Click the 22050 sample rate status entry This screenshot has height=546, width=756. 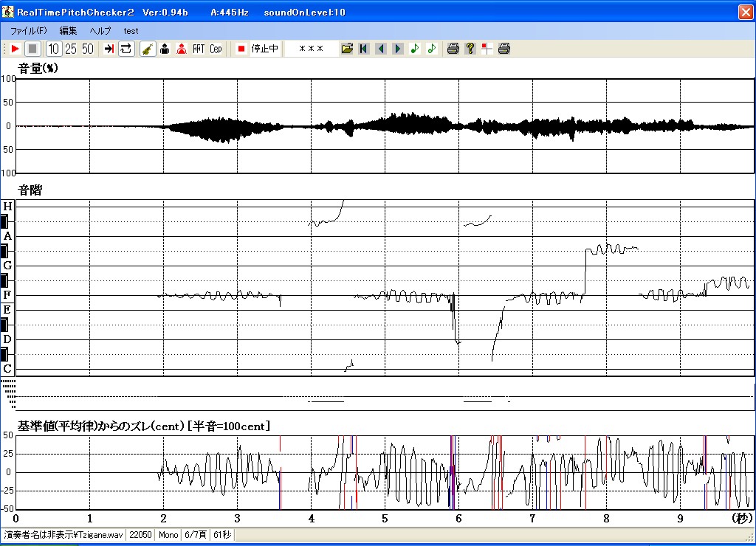pos(140,535)
